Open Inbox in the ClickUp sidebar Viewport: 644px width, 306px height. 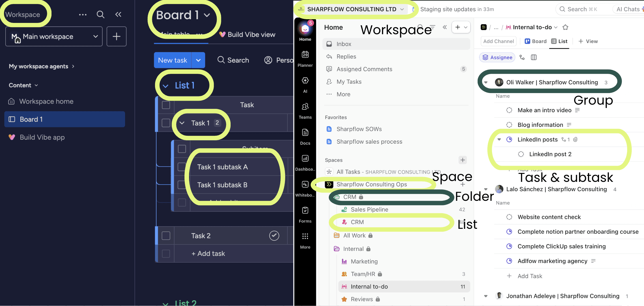pyautogui.click(x=396, y=44)
